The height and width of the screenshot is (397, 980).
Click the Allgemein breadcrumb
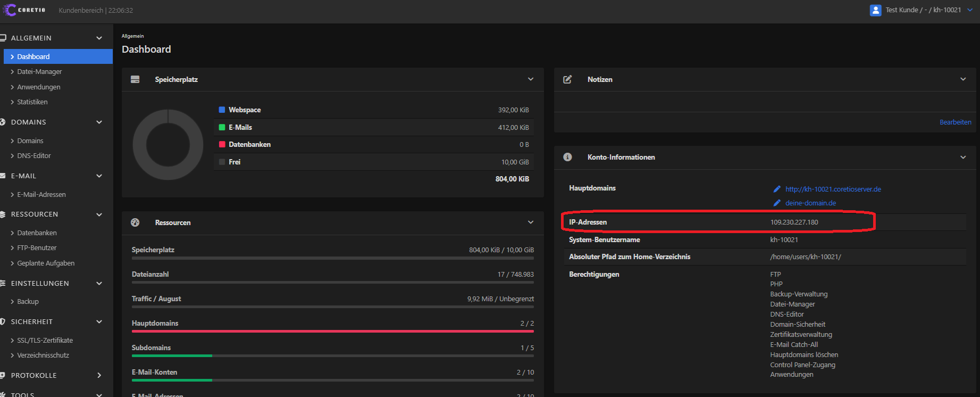pyautogui.click(x=132, y=36)
